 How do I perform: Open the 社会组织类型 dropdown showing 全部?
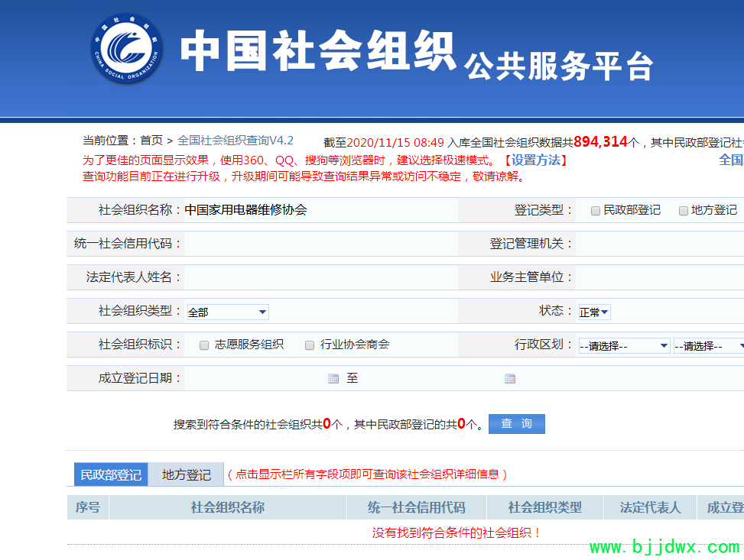click(228, 312)
